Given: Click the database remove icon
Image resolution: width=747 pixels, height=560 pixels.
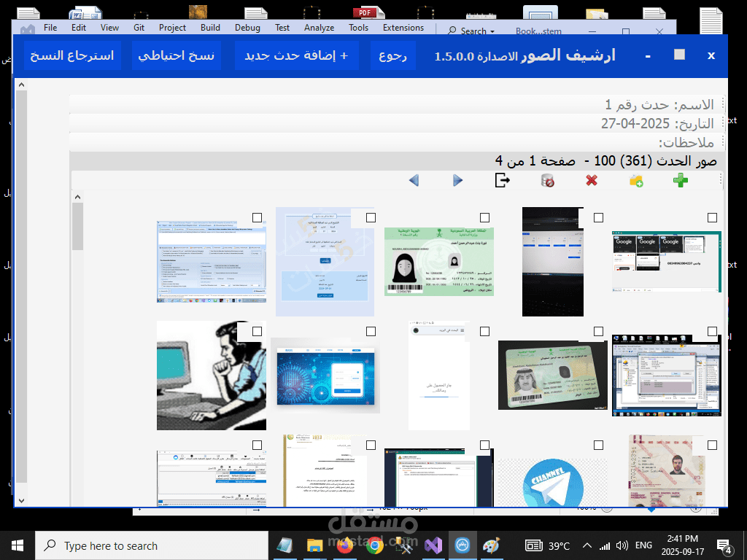Looking at the screenshot, I should 547,181.
